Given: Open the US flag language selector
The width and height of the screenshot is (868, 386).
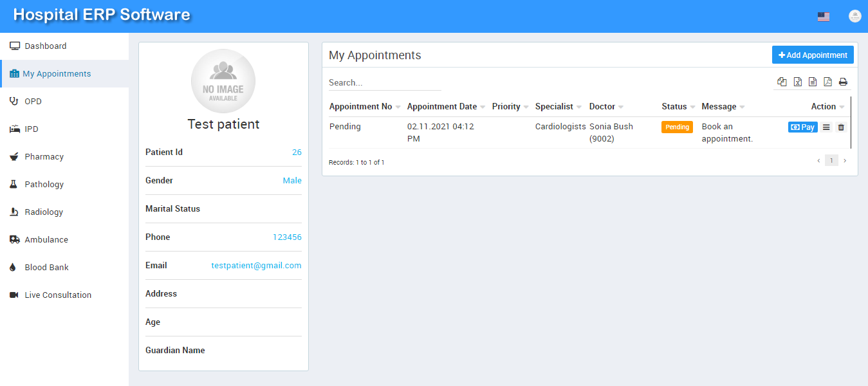Looking at the screenshot, I should coord(823,17).
